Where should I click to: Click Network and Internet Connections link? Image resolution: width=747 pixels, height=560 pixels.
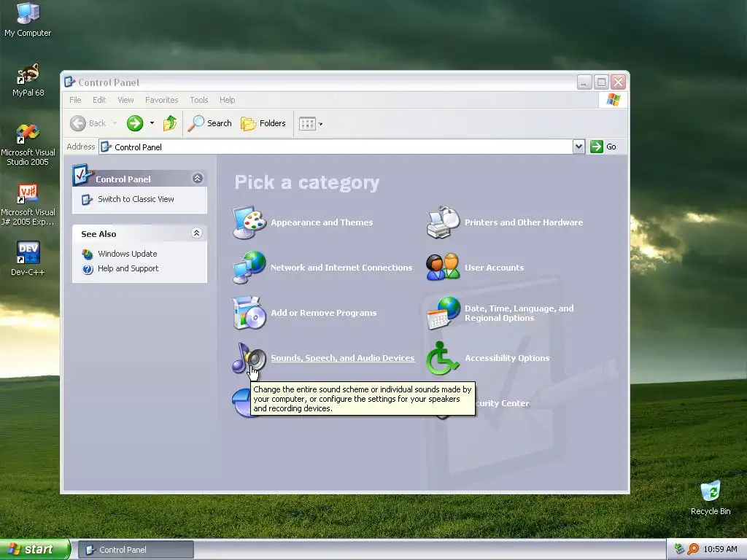click(341, 268)
